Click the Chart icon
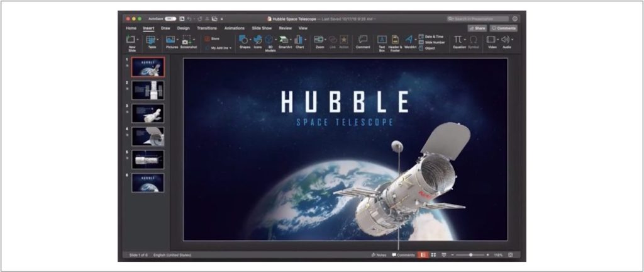This screenshot has width=644, height=272. click(299, 41)
